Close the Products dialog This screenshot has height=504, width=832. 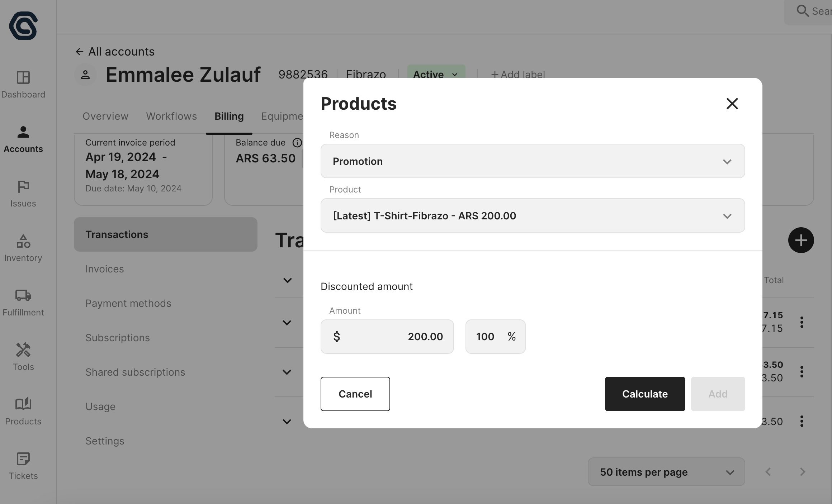click(732, 104)
